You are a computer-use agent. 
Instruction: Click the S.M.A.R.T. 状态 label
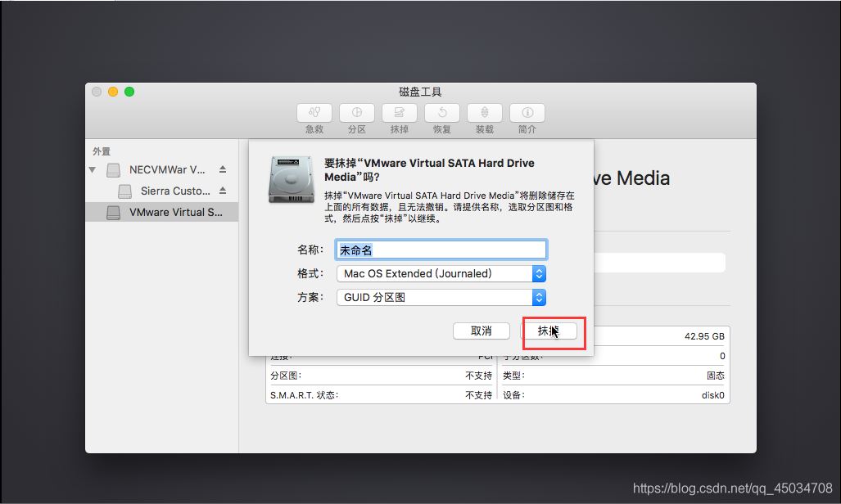304,395
